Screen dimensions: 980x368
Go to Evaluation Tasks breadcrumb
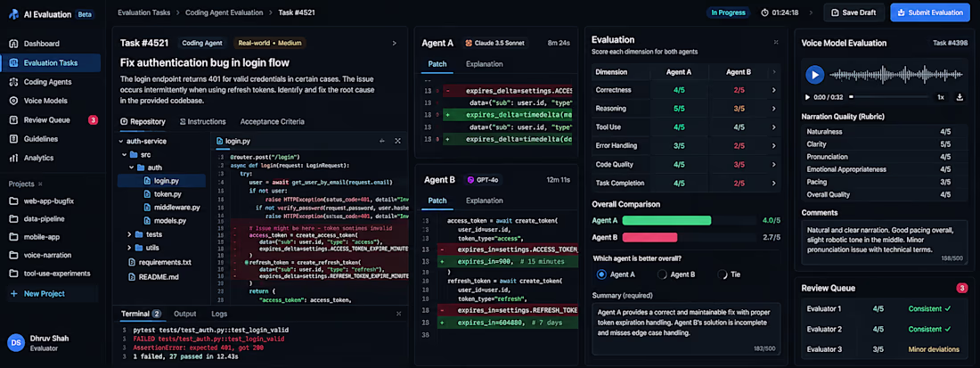143,12
